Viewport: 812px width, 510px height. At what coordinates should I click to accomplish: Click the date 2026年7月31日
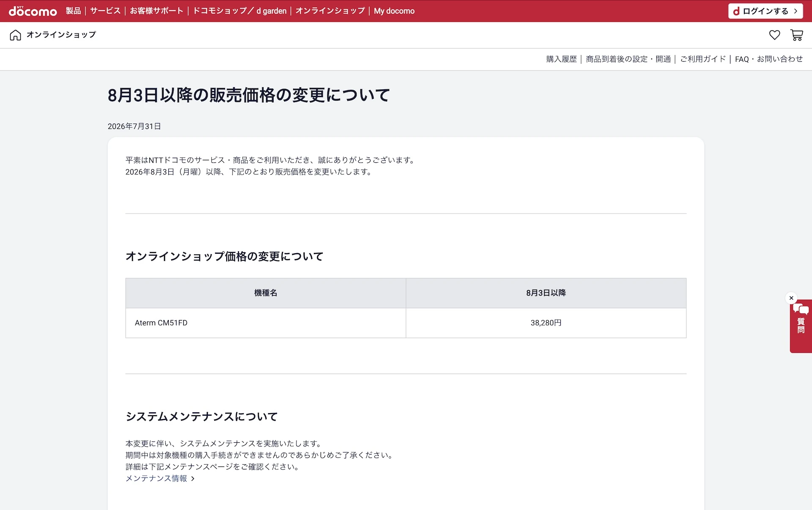point(134,126)
